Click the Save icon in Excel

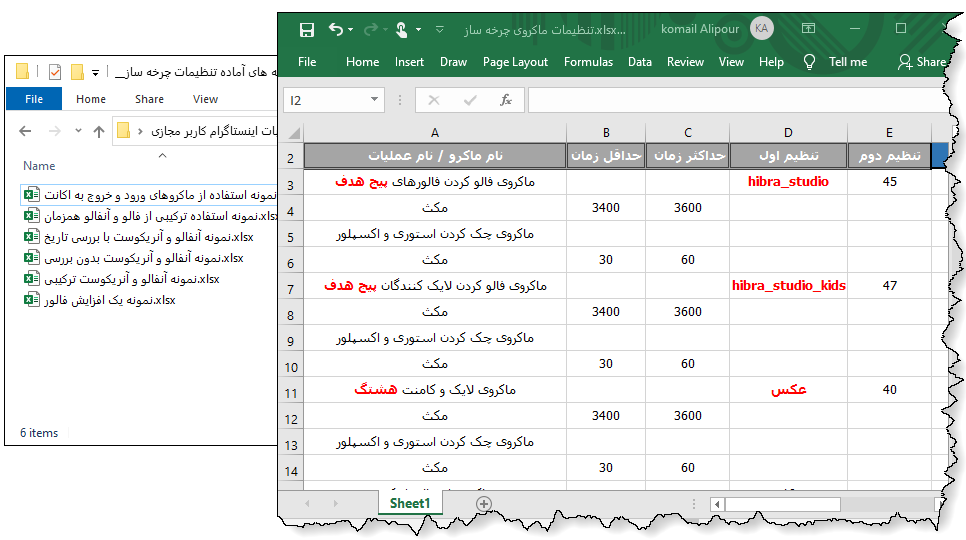click(x=307, y=30)
